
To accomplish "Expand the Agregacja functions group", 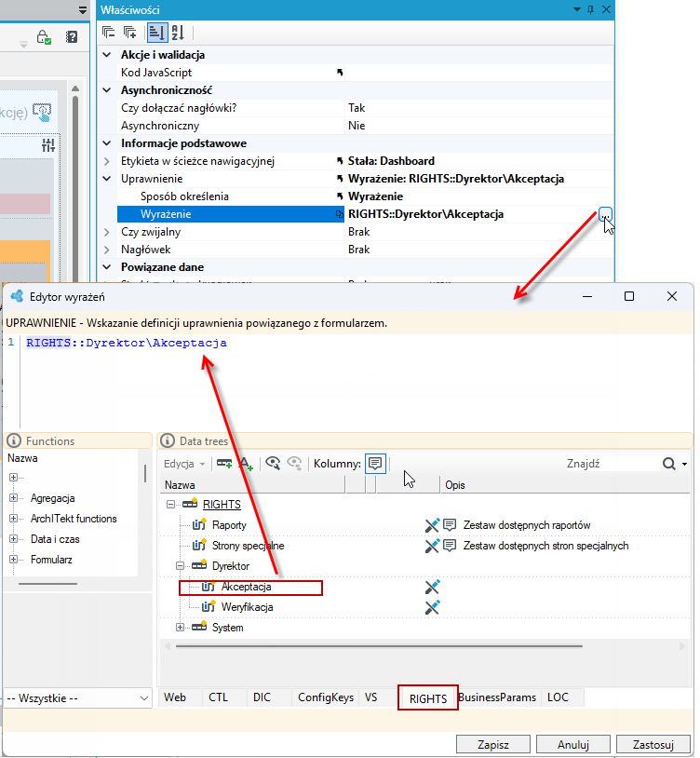I will click(13, 498).
